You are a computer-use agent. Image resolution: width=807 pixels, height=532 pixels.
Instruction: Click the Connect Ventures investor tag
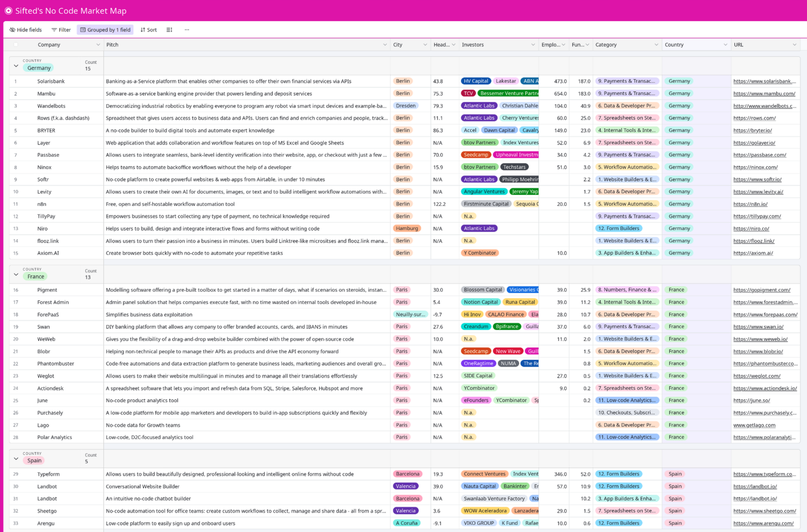point(484,474)
